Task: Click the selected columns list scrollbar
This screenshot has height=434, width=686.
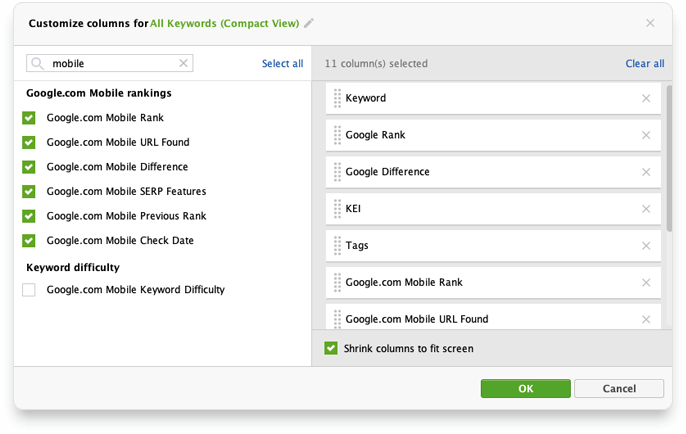Action: pyautogui.click(x=669, y=158)
